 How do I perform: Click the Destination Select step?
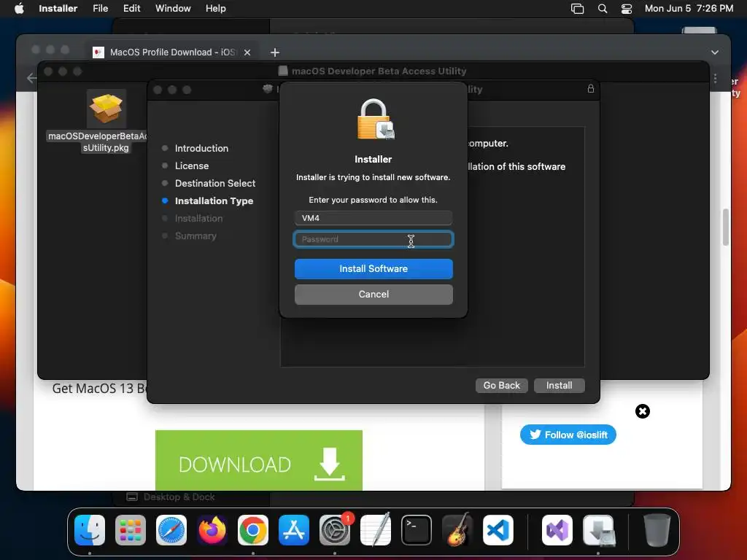[215, 183]
